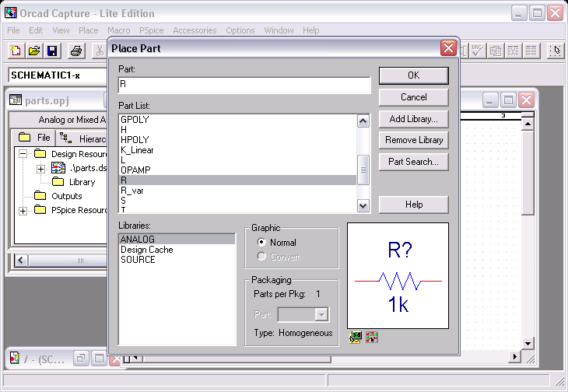The height and width of the screenshot is (392, 568).
Task: Click the Snap to Grid toolbar icon
Action: point(555,51)
